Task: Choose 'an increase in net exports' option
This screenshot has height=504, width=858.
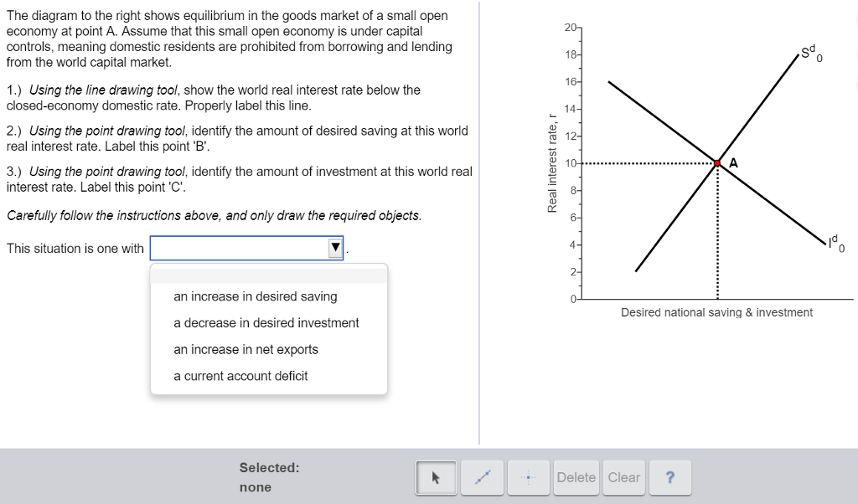Action: click(245, 349)
